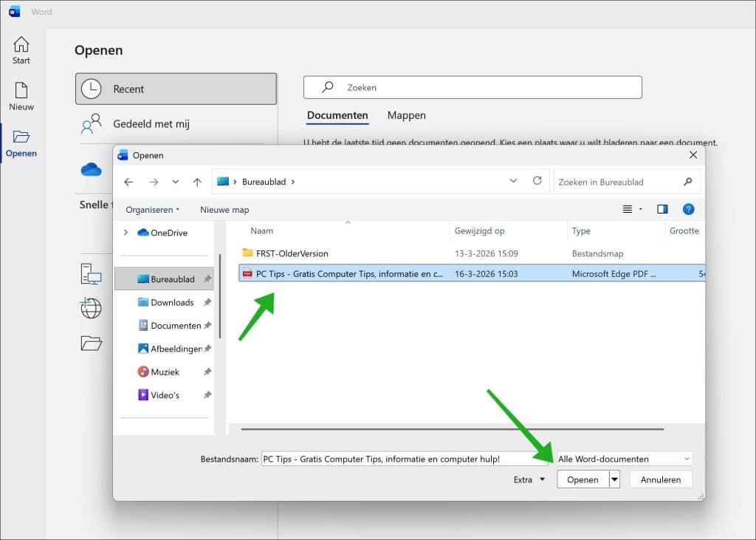Screen dimensions: 756x540
Task: Open the Browse folder icon
Action: tap(92, 343)
